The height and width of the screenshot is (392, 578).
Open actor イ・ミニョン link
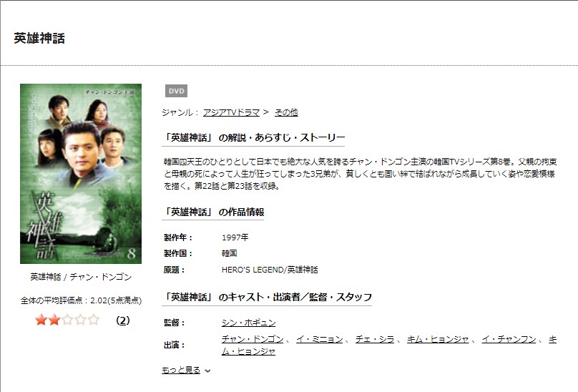[x=320, y=339]
